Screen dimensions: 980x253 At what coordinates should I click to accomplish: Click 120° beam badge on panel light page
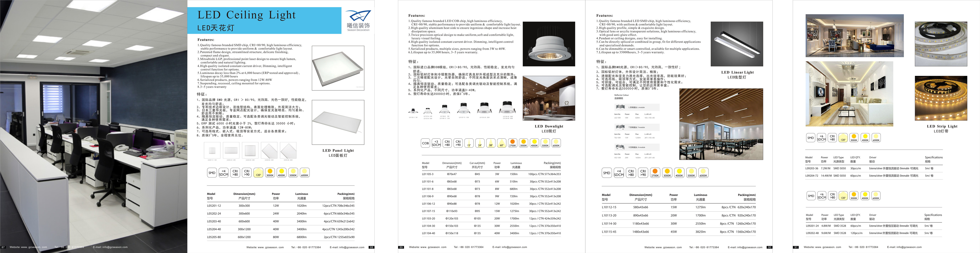tap(258, 173)
